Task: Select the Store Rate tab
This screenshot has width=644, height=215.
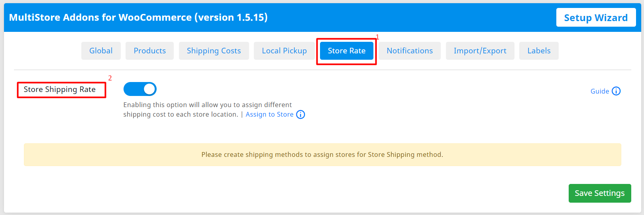Action: [x=347, y=51]
